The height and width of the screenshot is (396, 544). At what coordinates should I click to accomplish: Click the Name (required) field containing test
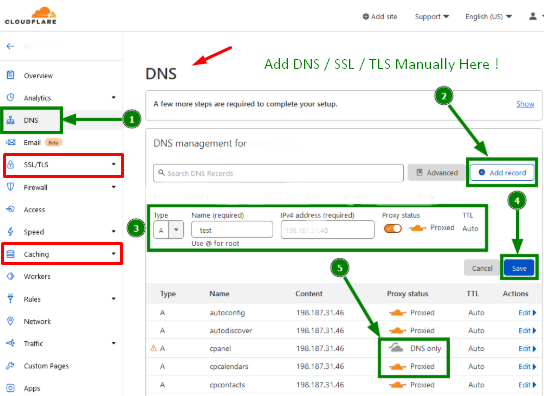(232, 229)
